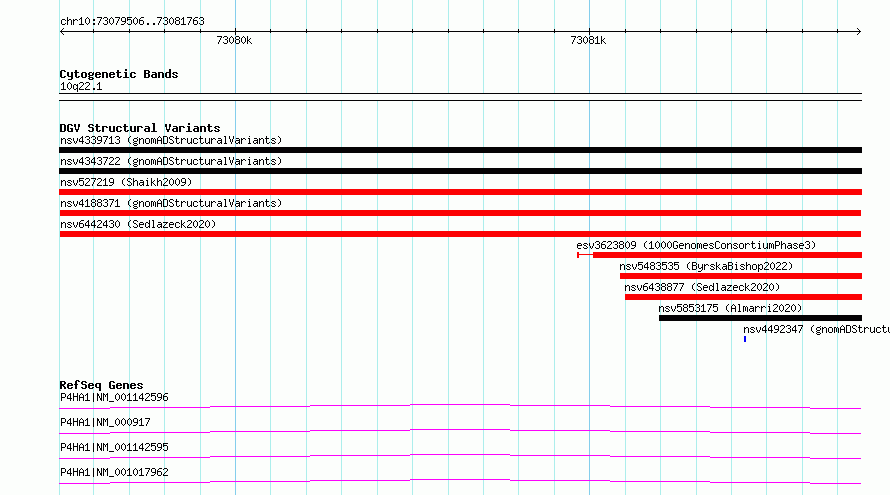Open variant label nsv527219 (Shaikh2009)

(126, 182)
